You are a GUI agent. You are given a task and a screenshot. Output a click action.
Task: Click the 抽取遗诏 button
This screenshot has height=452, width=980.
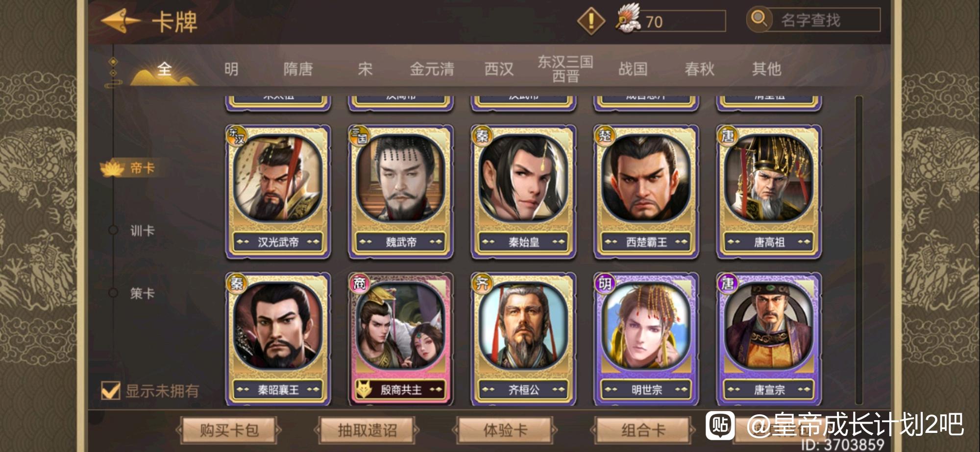tap(367, 430)
